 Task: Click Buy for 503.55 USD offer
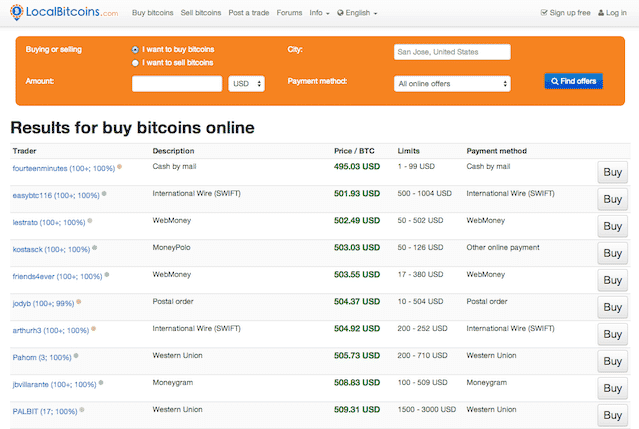click(613, 280)
